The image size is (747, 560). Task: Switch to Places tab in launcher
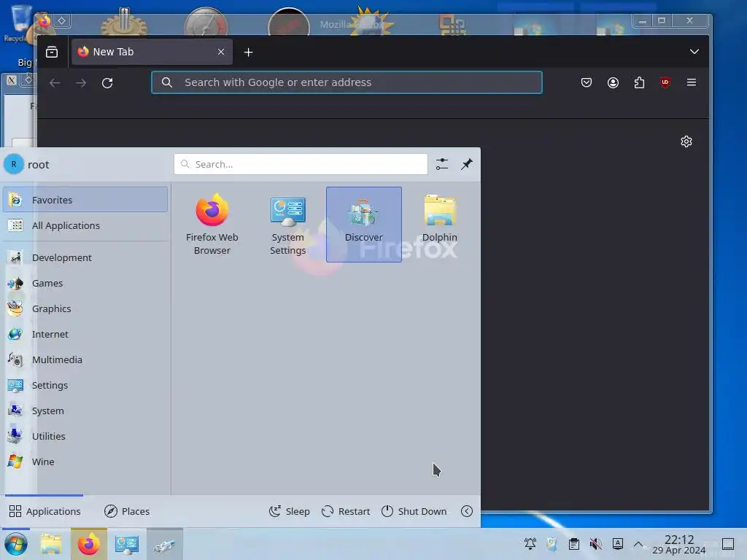pos(127,511)
